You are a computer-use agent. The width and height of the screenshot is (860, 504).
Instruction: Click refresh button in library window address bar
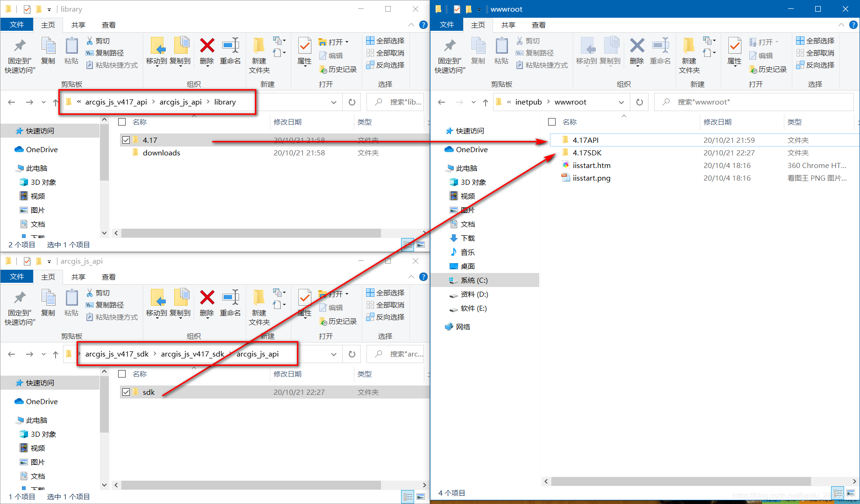coord(352,102)
